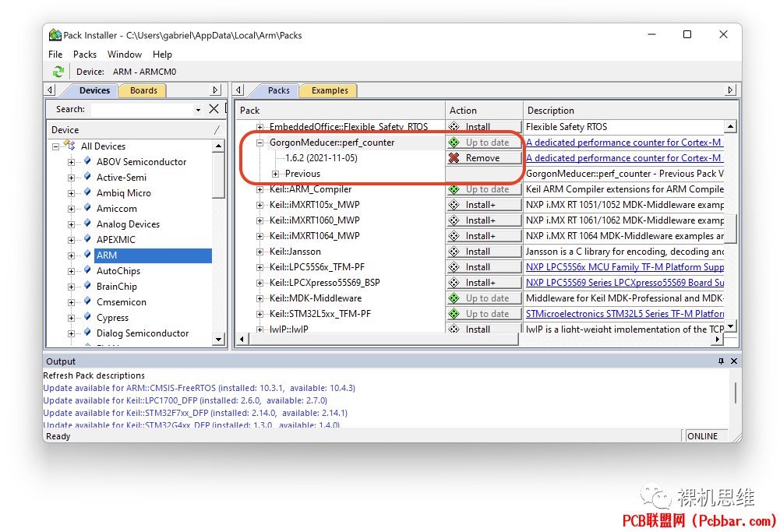The width and height of the screenshot is (780, 532).
Task: Click the APEXMIC vendor icon
Action: click(87, 239)
